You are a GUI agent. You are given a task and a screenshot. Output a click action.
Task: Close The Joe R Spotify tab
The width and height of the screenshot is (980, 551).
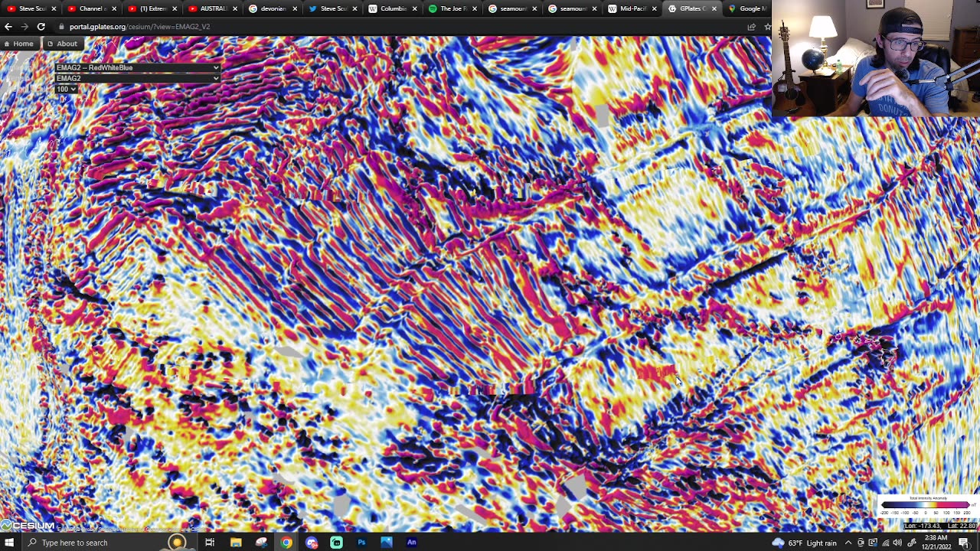click(x=474, y=8)
